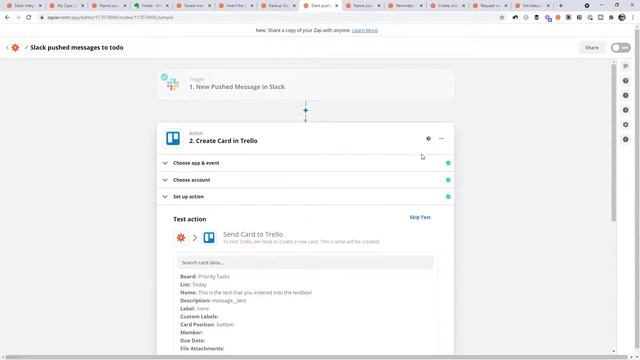Open a new browser tab with the plus
Viewport: 640px width, 360px height.
click(560, 6)
